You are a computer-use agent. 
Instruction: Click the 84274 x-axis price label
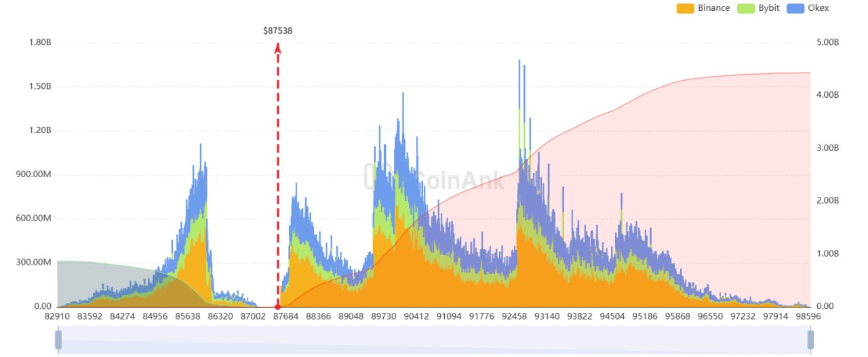123,316
